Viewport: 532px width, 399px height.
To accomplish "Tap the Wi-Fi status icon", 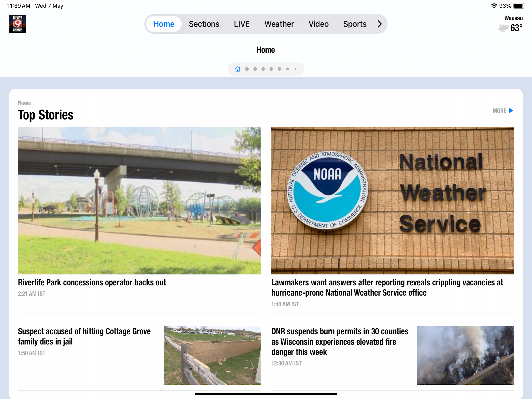I will [x=494, y=6].
